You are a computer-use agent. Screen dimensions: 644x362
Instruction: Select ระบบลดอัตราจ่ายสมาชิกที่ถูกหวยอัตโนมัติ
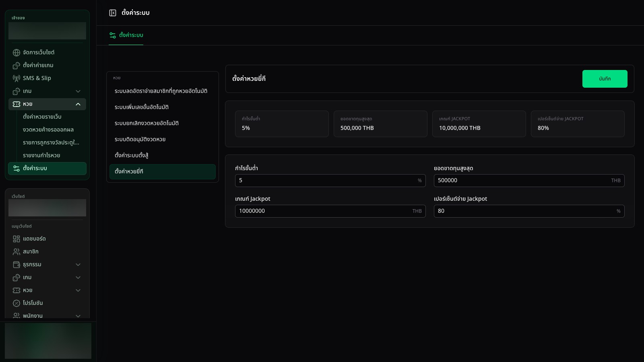163,91
